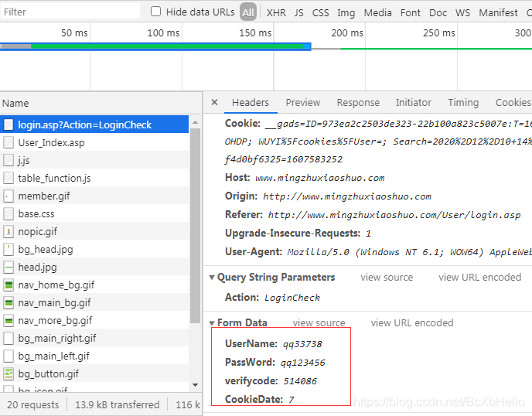The image size is (532, 416).
Task: Select the nopic.gif request
Action: tap(94, 232)
